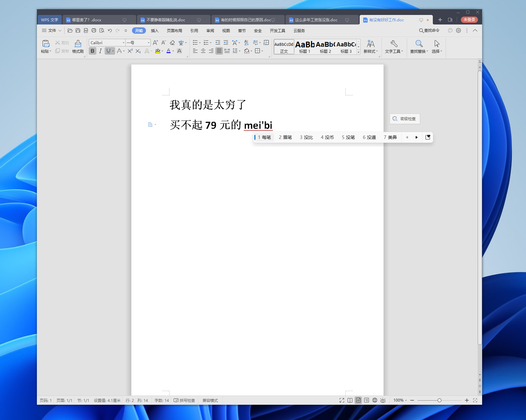Image resolution: width=526 pixels, height=420 pixels.
Task: Choose IME candidate 2 眉笔
Action: pyautogui.click(x=285, y=137)
